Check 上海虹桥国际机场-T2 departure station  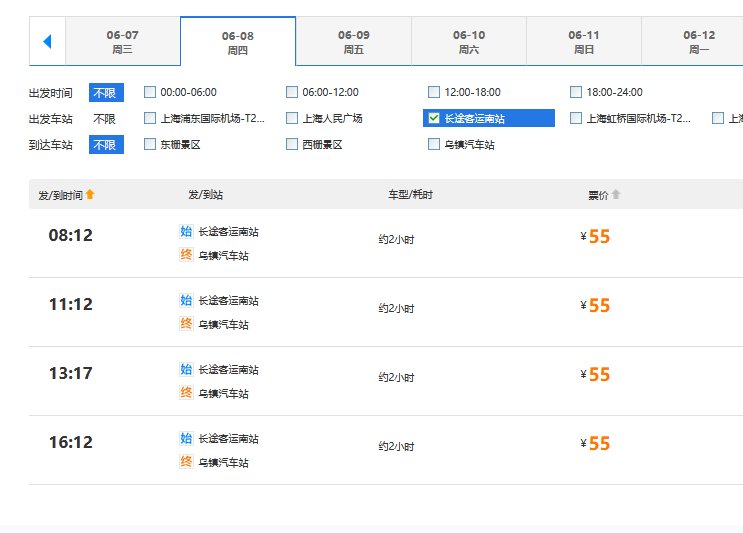pos(576,118)
